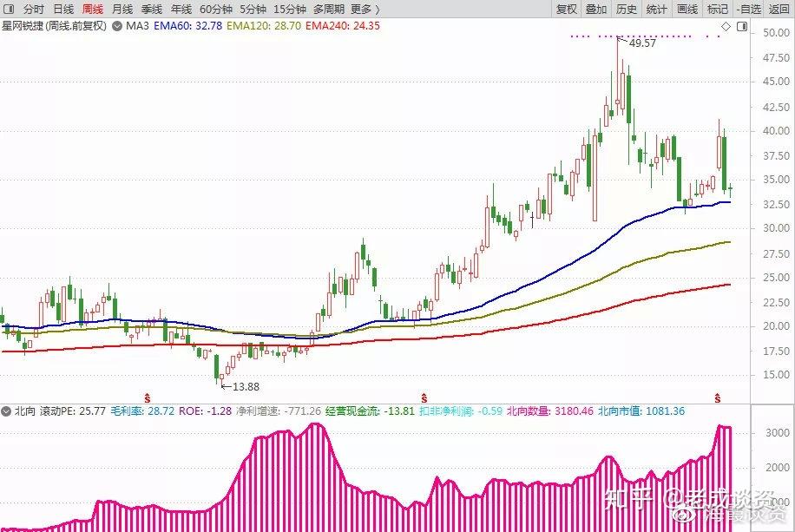Select the 15分钟 period
Image resolution: width=795 pixels, height=532 pixels.
point(290,10)
